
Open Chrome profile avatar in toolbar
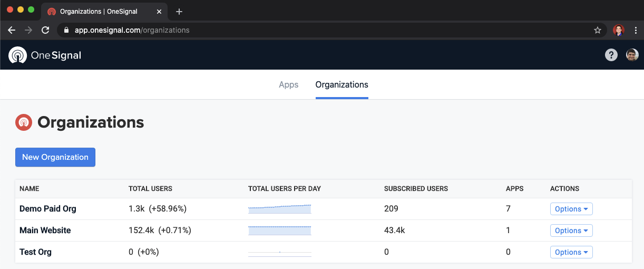point(619,30)
